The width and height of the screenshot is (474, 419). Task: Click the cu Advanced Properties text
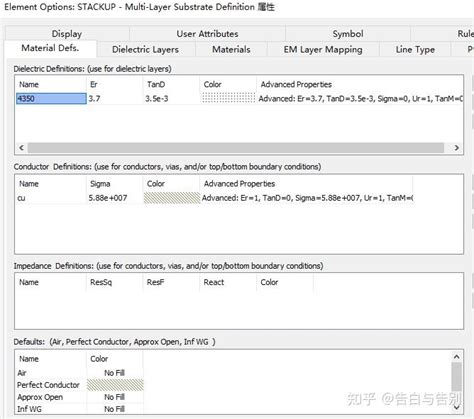click(x=307, y=198)
